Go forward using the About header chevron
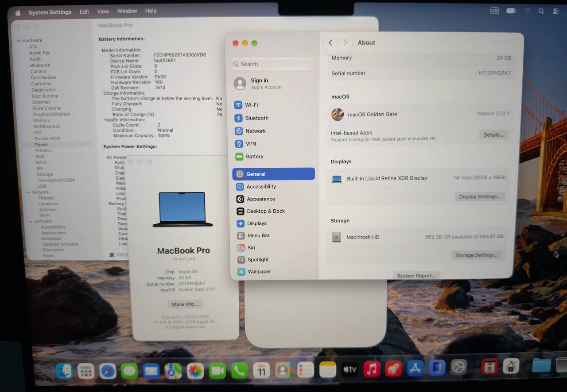Viewport: 567px width, 392px height. coord(345,43)
